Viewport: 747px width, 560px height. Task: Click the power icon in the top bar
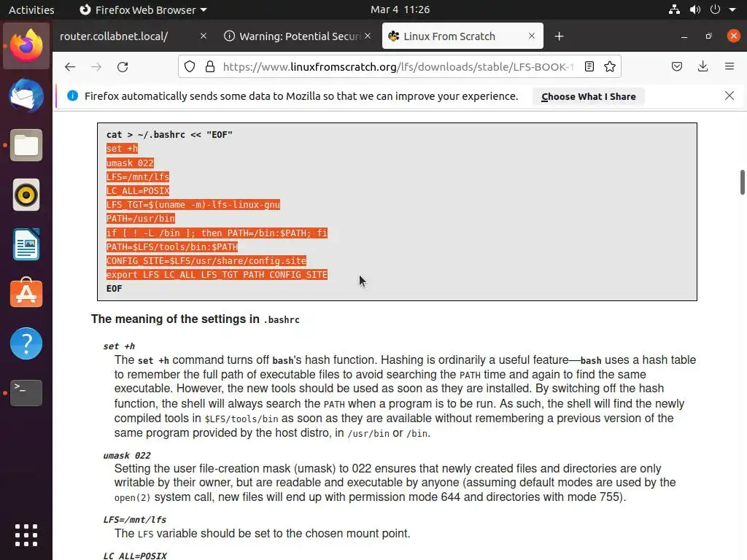[715, 9]
